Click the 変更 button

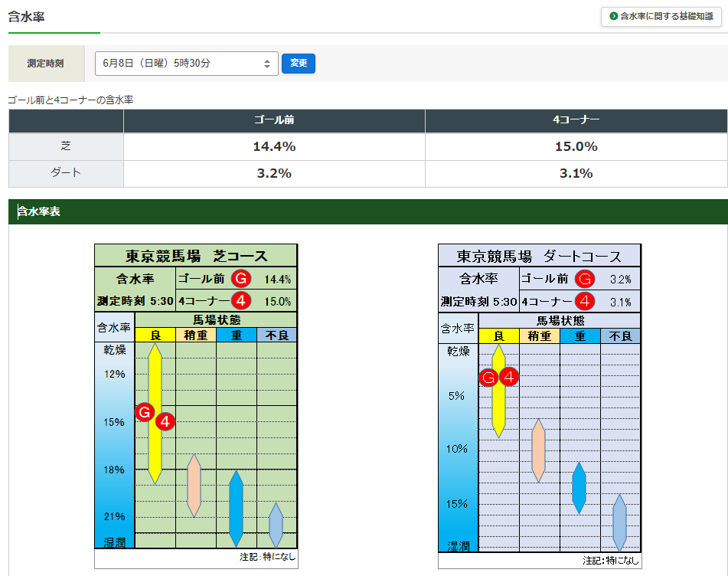(x=298, y=63)
